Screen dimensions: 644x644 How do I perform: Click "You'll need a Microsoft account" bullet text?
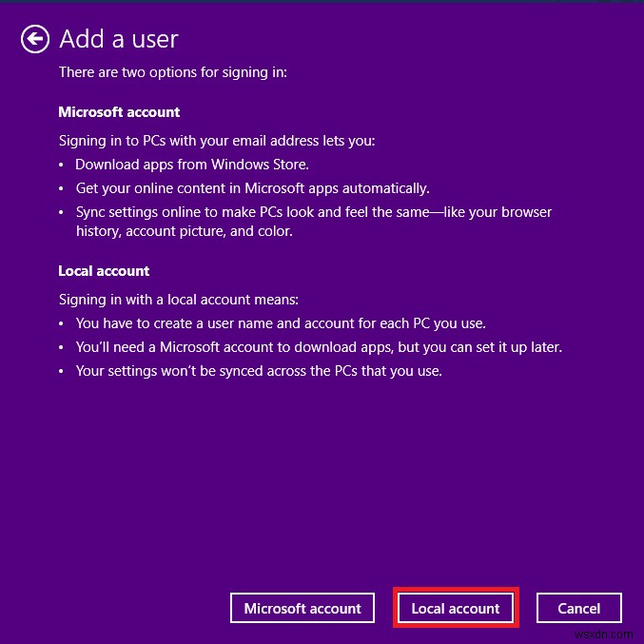pos(319,347)
